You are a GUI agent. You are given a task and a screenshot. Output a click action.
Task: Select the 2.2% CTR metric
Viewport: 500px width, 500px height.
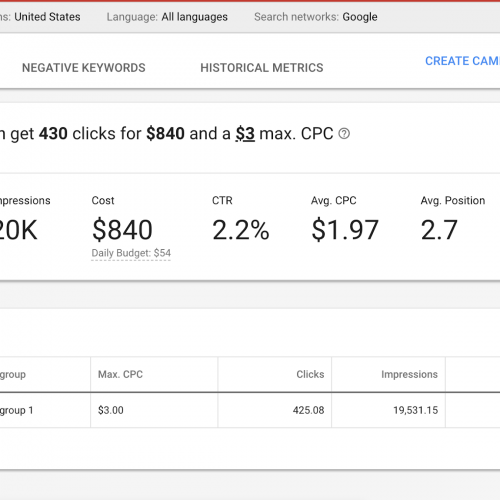pyautogui.click(x=241, y=230)
